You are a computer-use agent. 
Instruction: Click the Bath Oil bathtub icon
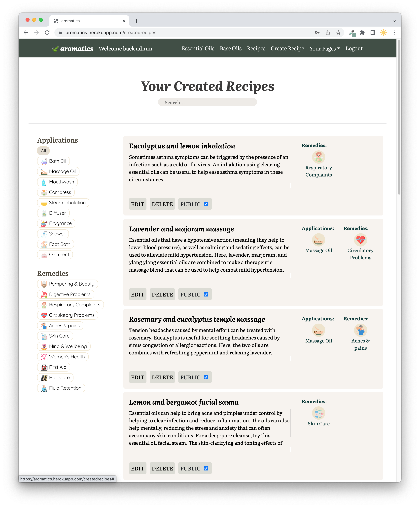44,161
